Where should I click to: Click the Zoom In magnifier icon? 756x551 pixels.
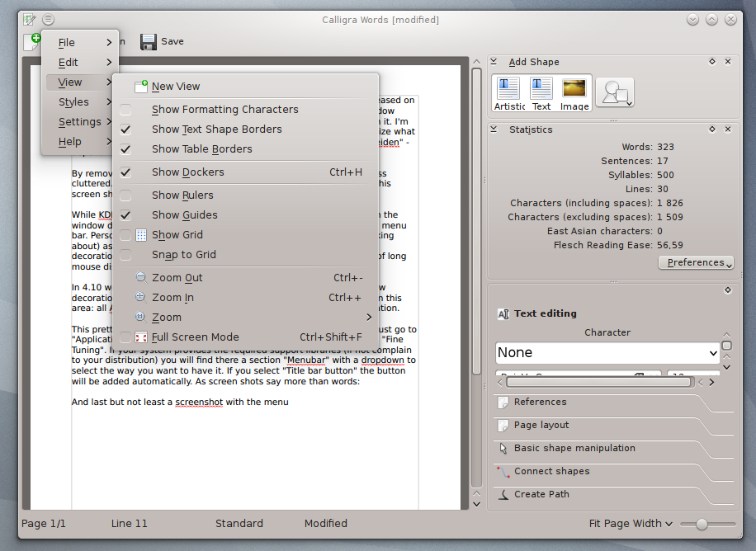(140, 297)
